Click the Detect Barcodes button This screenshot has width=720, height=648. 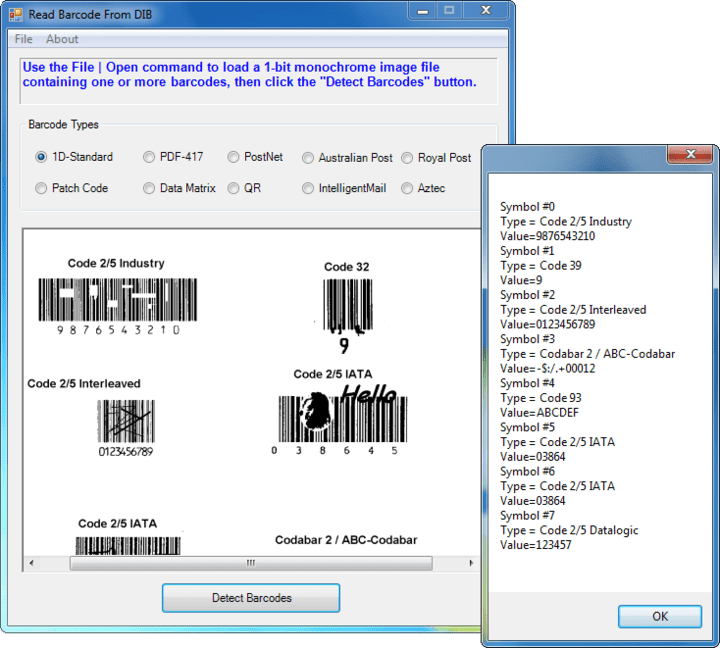pos(251,598)
